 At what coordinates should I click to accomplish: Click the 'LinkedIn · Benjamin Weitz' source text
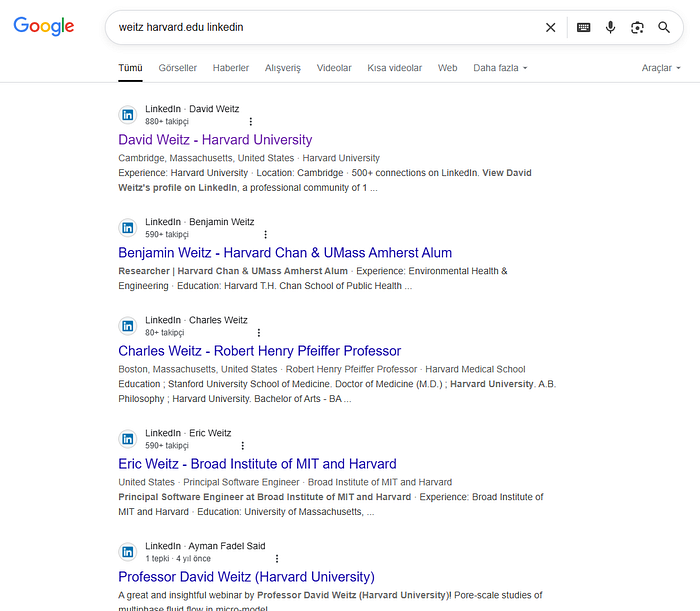point(200,222)
